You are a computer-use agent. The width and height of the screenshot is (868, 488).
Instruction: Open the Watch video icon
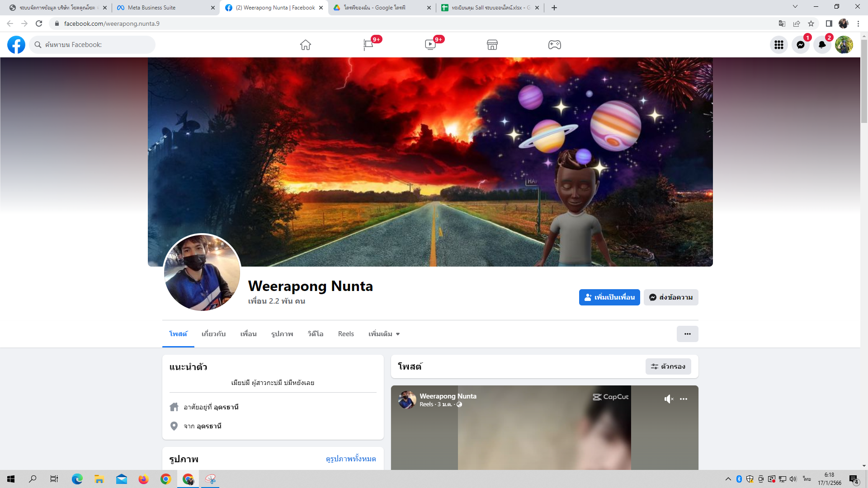point(430,45)
